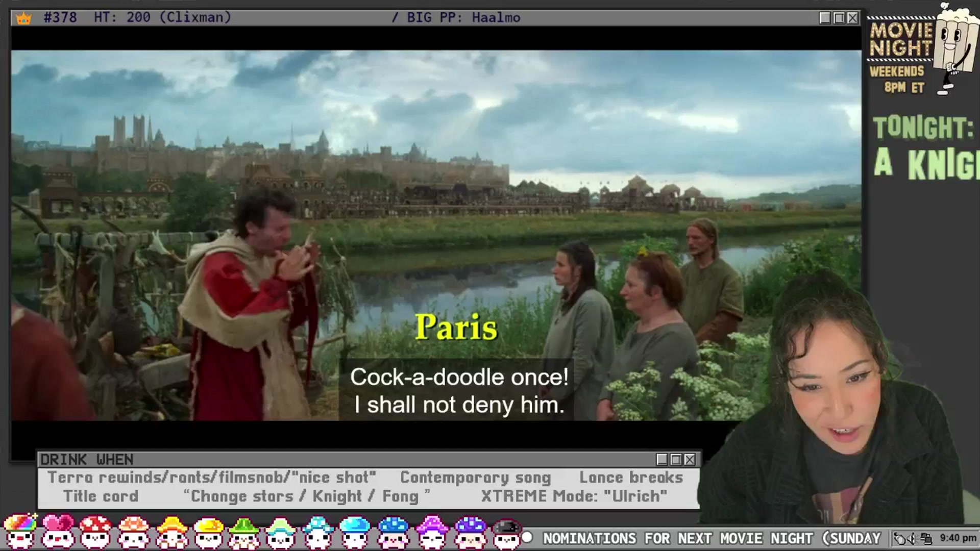Image resolution: width=980 pixels, height=551 pixels.
Task: Click the red white-spotted mushroom icon
Action: 95,532
